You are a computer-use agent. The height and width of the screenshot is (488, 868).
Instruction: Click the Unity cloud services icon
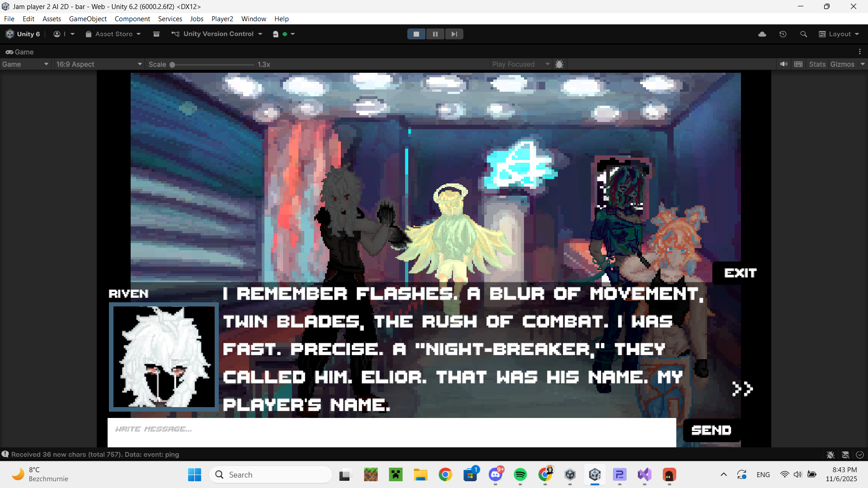762,34
